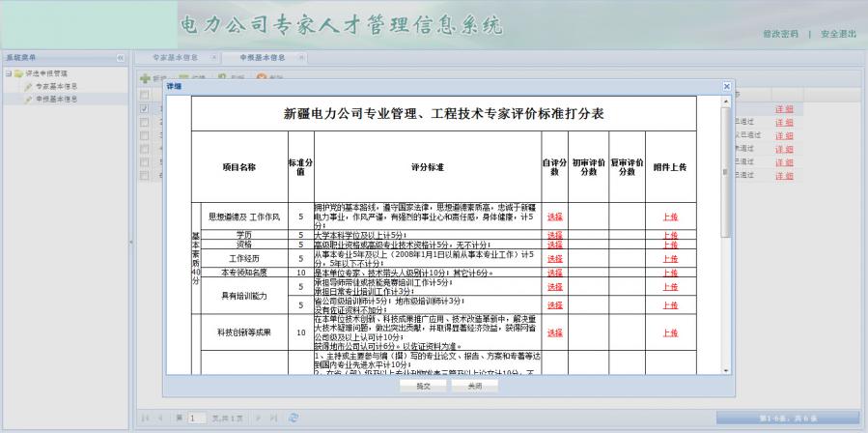Click the 评选申报管理 folder icon
This screenshot has height=433, width=868.
pyautogui.click(x=18, y=73)
